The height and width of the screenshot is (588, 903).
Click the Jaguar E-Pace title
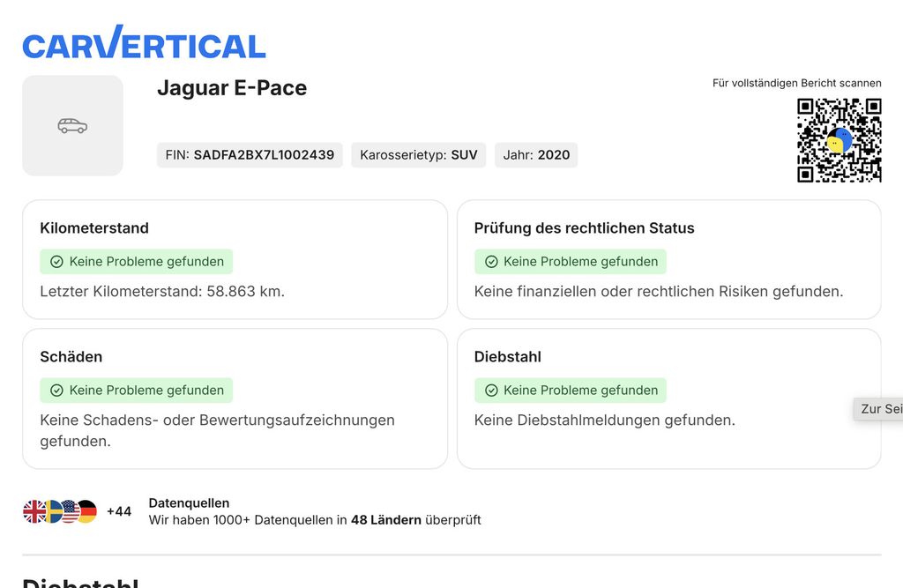point(232,88)
